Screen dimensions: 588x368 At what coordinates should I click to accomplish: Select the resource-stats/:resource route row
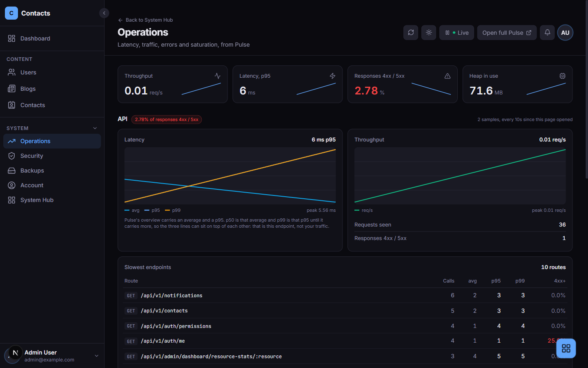[x=345, y=356]
